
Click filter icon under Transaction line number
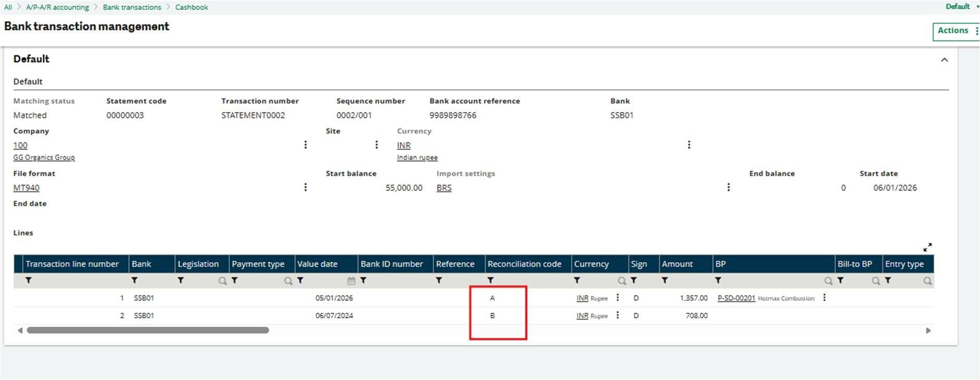coord(29,280)
